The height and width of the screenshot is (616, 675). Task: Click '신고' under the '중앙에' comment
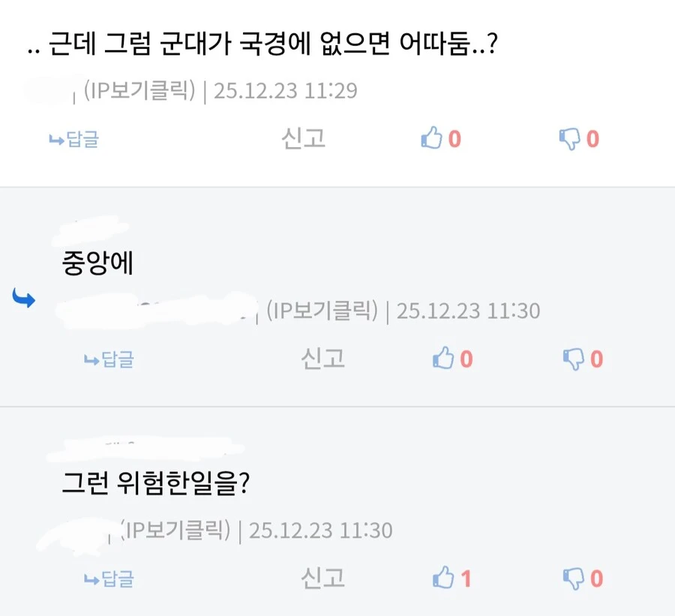(322, 359)
